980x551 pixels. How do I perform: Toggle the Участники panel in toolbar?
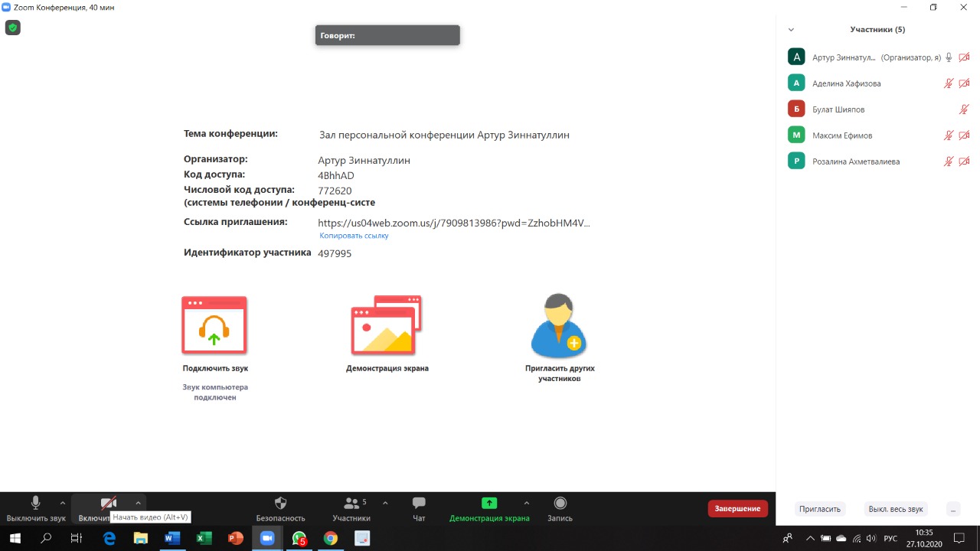coord(351,504)
